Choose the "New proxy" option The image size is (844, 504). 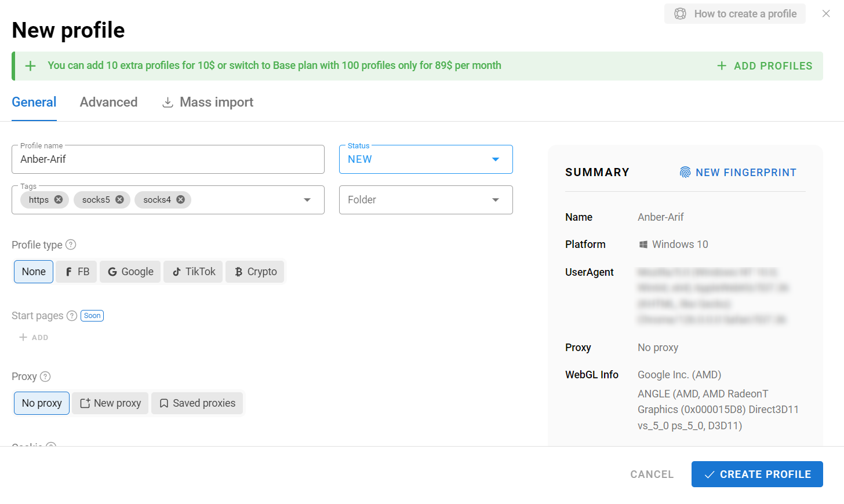tap(110, 403)
